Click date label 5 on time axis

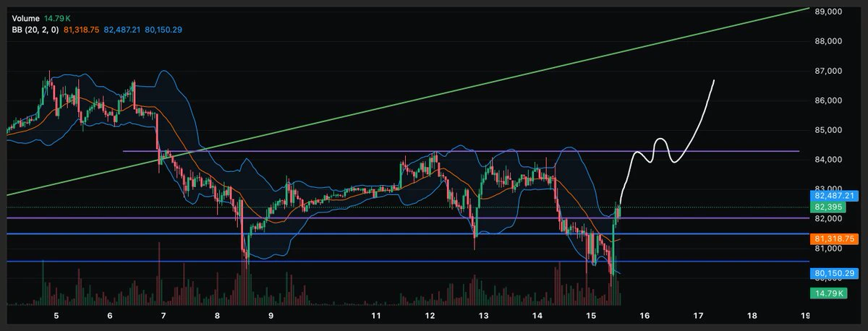tap(56, 316)
